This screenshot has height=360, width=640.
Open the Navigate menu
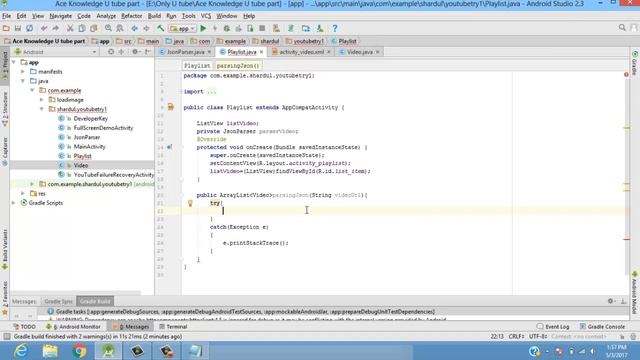pos(60,16)
